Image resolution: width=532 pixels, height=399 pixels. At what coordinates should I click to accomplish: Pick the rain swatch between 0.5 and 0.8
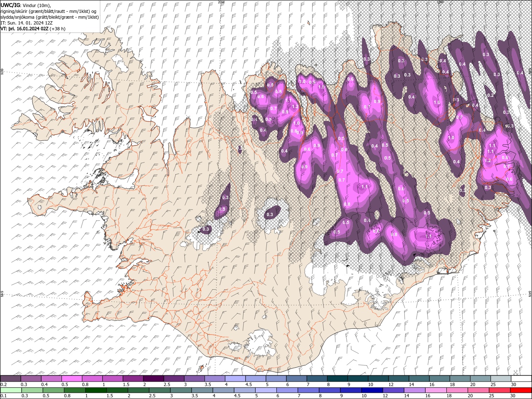click(54, 390)
